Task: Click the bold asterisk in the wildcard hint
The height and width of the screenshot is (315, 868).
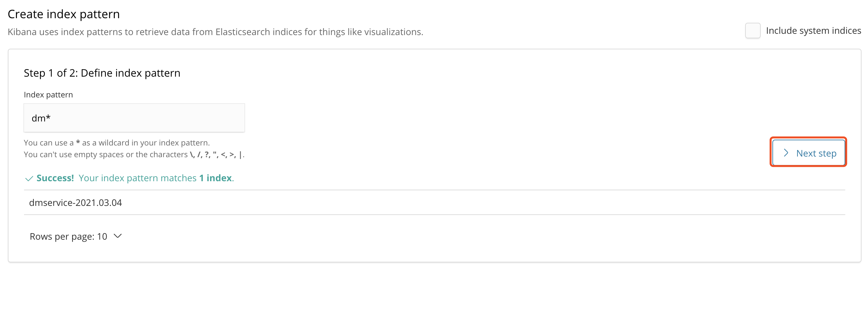Action: (x=78, y=142)
